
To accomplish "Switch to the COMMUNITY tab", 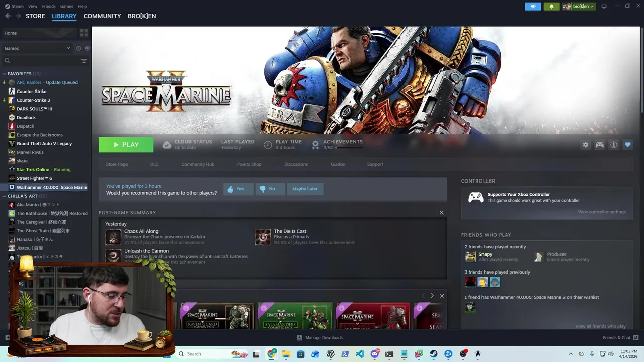I will pos(102,16).
